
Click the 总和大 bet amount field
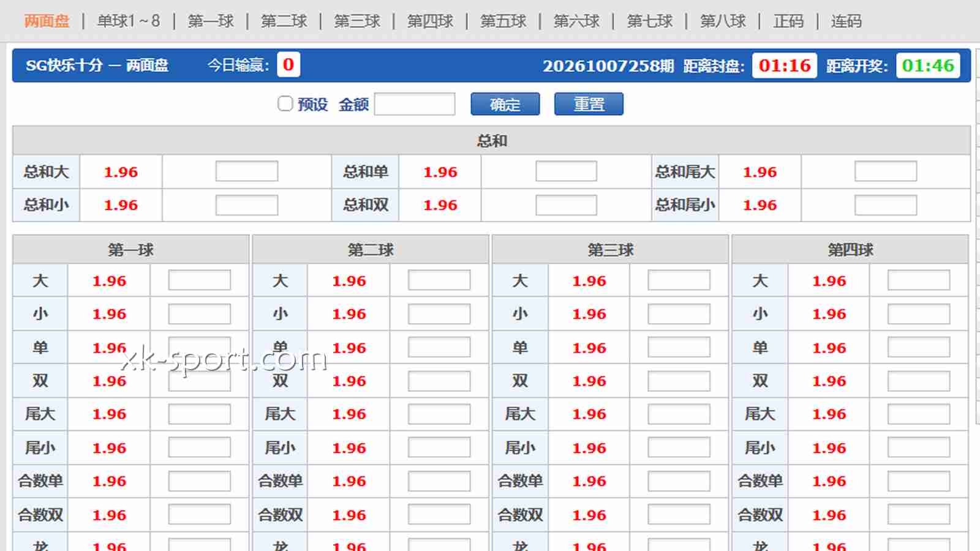tap(247, 171)
